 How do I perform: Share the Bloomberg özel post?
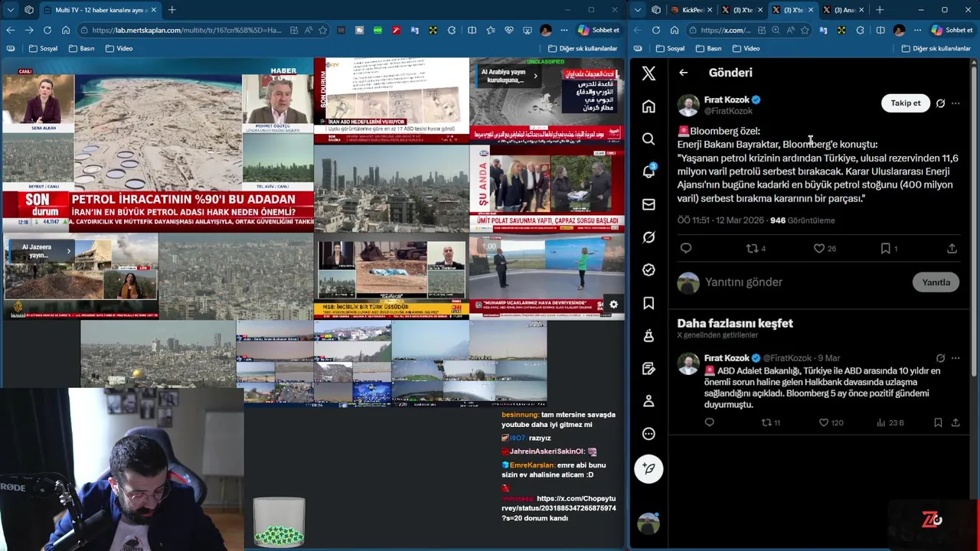(x=952, y=248)
